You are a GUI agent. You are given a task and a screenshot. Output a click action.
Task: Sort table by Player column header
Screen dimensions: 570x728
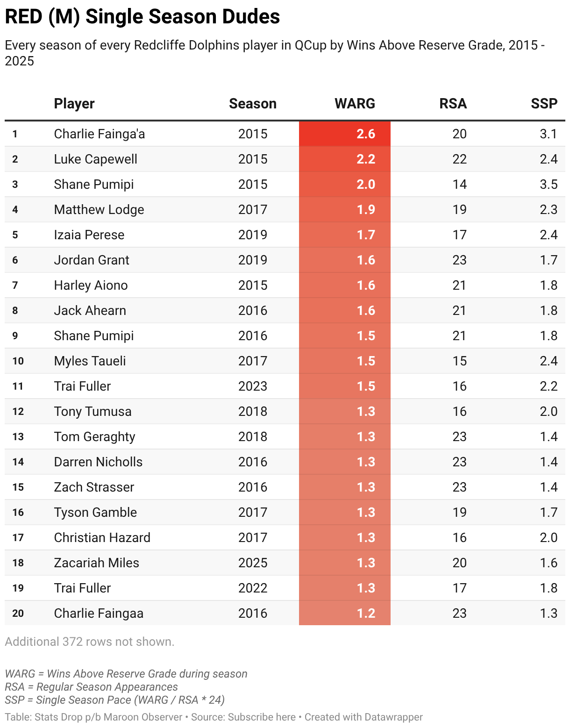click(74, 104)
